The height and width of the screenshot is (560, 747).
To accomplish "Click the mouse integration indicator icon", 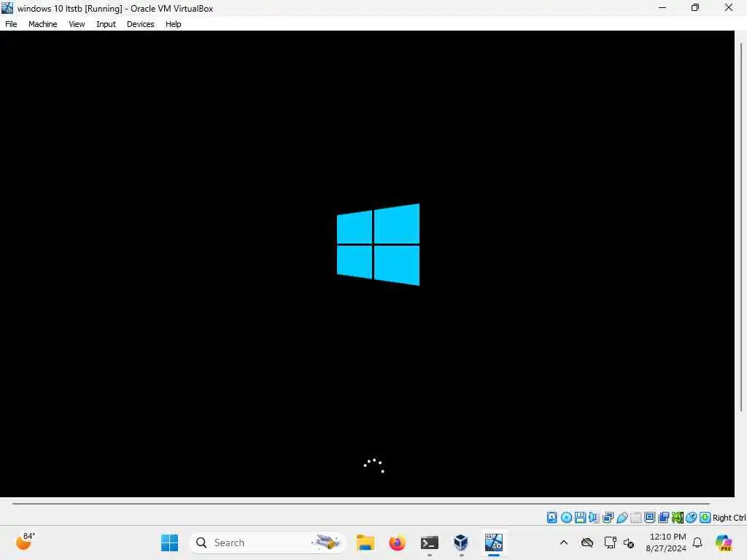I will pyautogui.click(x=692, y=518).
